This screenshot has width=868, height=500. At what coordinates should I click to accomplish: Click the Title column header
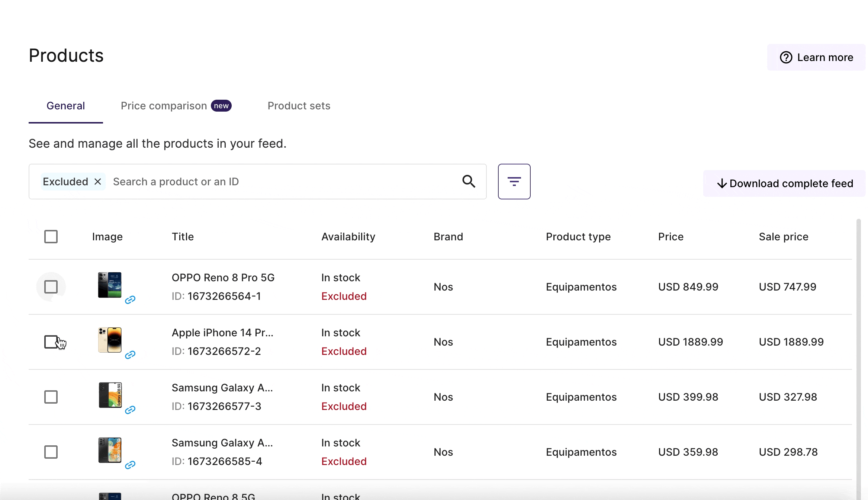(183, 237)
